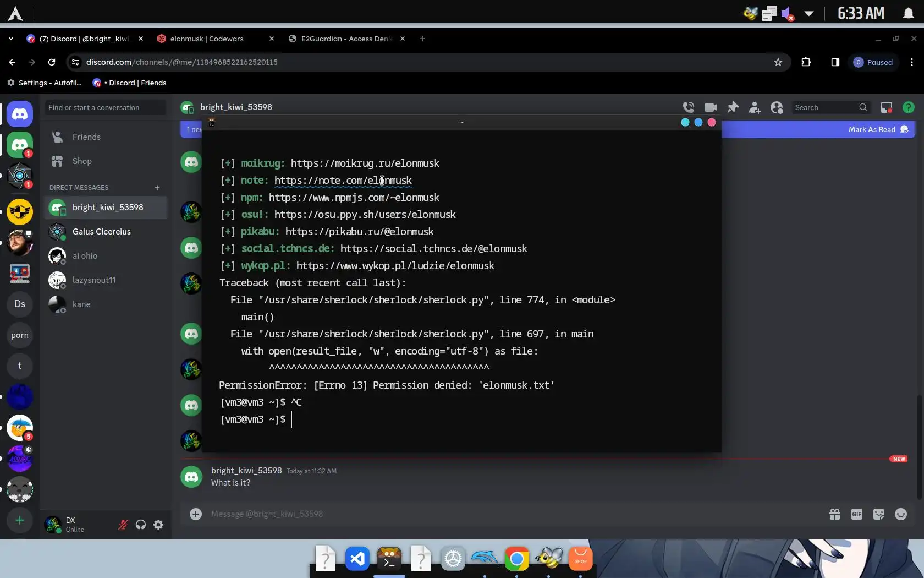
Task: Add friends to this DM
Action: pyautogui.click(x=755, y=107)
